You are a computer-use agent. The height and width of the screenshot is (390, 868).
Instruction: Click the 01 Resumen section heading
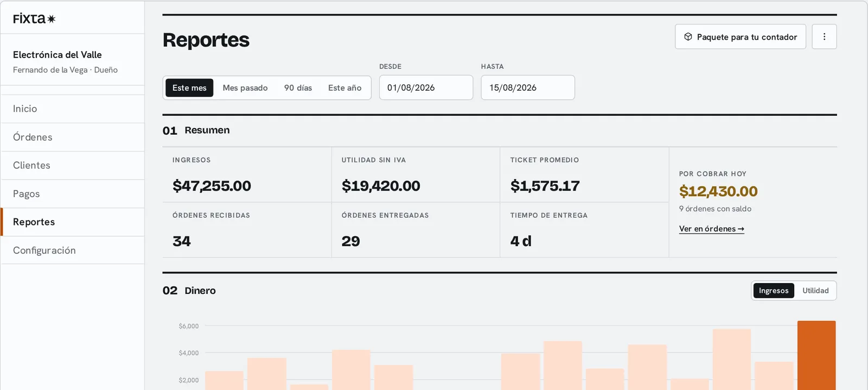196,130
